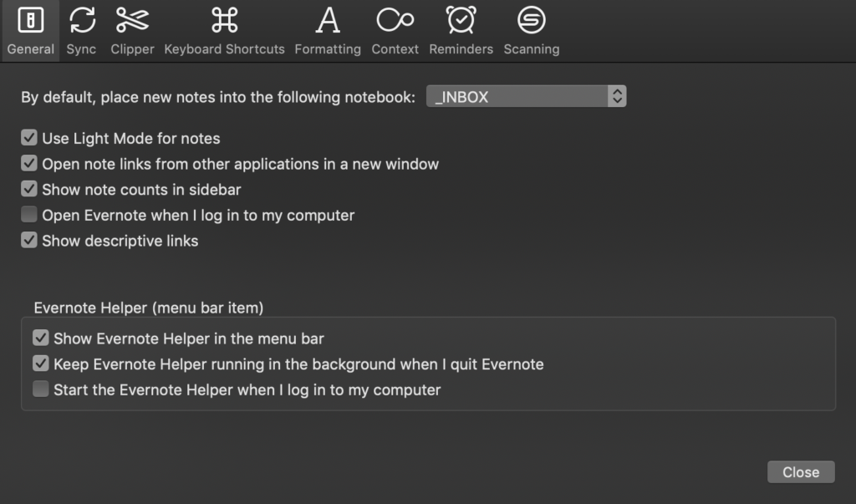Click the 'Evernote Helper (menu bar item)' heading

click(x=149, y=308)
